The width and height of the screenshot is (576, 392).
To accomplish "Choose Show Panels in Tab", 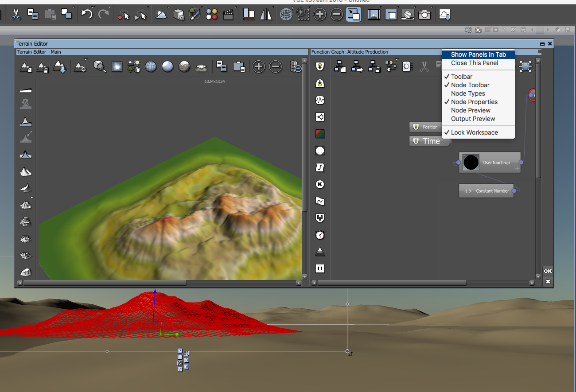I will point(478,54).
